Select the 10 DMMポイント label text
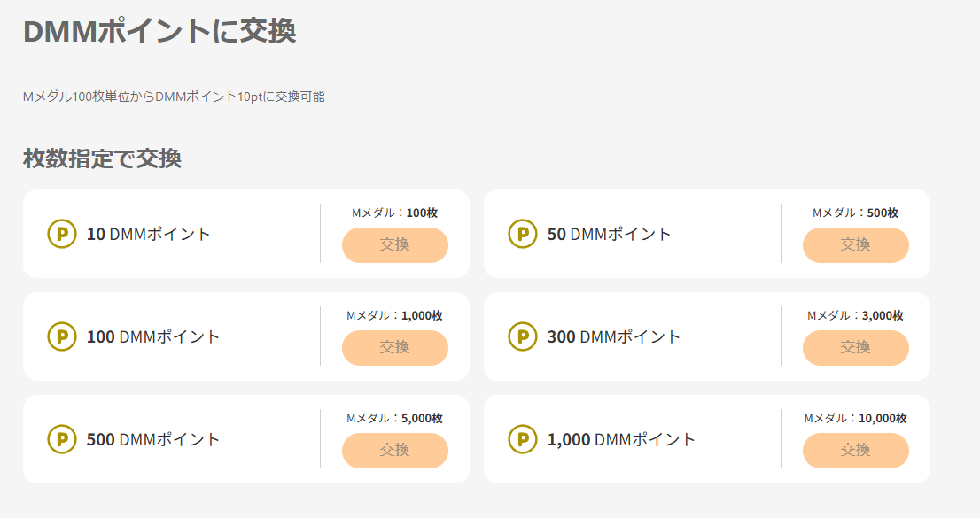Screen dimensions: 980x518 pos(149,235)
